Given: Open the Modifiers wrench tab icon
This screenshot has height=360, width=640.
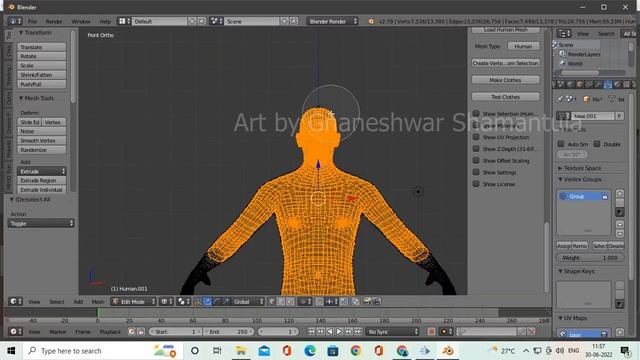Looking at the screenshot, I should click(x=598, y=84).
